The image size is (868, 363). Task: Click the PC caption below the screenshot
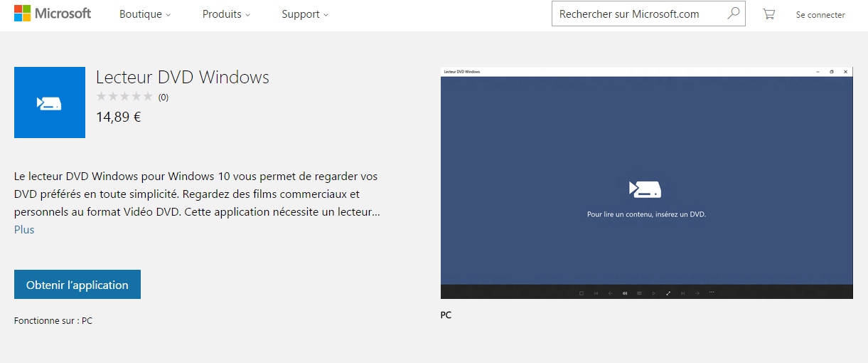point(446,315)
